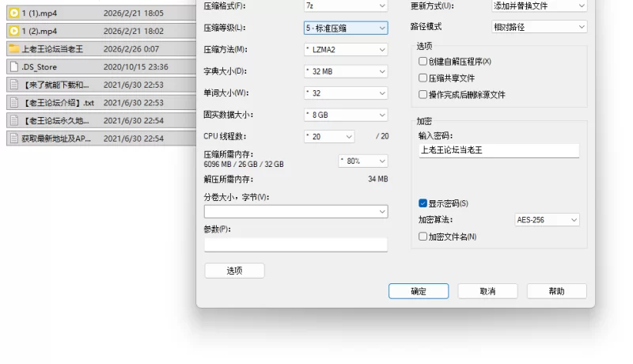
Task: Open the memory usage 80% dropdown
Action: [x=363, y=161]
